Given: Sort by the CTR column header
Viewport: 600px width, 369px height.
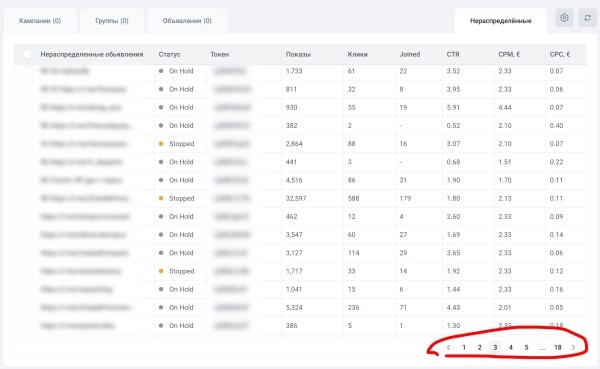Looking at the screenshot, I should [453, 54].
